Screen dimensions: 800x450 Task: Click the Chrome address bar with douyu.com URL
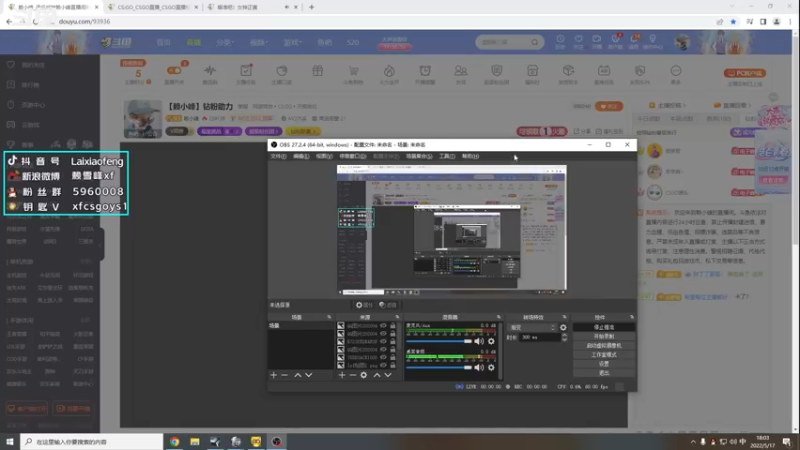point(383,22)
